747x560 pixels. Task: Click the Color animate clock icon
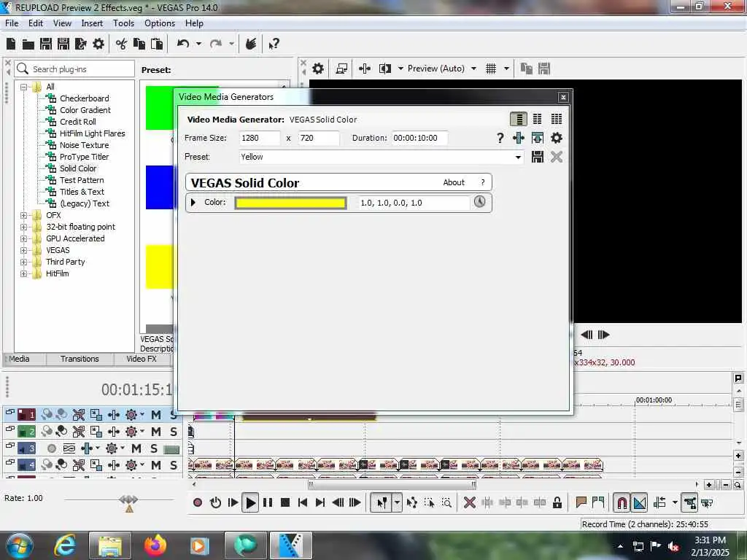480,202
